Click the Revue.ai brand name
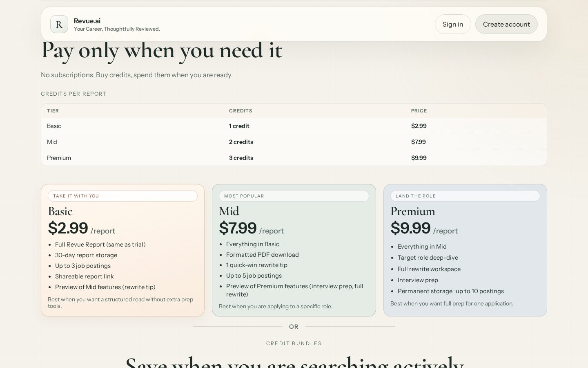Screen dimensions: 588x368 click(87, 21)
